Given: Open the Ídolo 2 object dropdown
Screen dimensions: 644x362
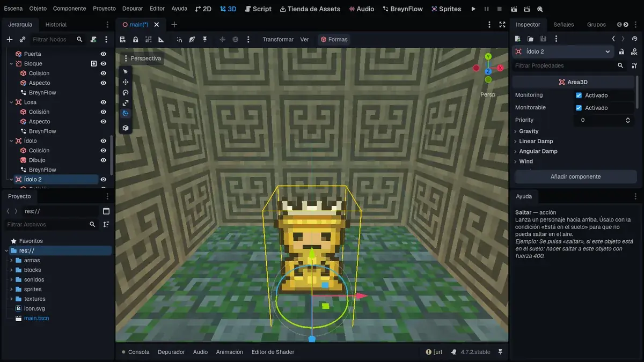Looking at the screenshot, I should (x=563, y=51).
